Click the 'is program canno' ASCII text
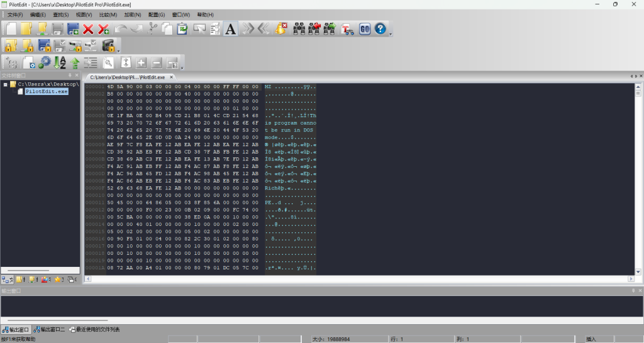Image resolution: width=644 pixels, height=343 pixels. (x=291, y=123)
